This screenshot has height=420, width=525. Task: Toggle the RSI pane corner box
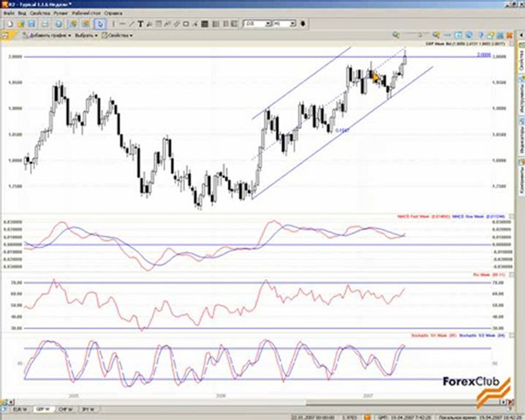pyautogui.click(x=511, y=275)
